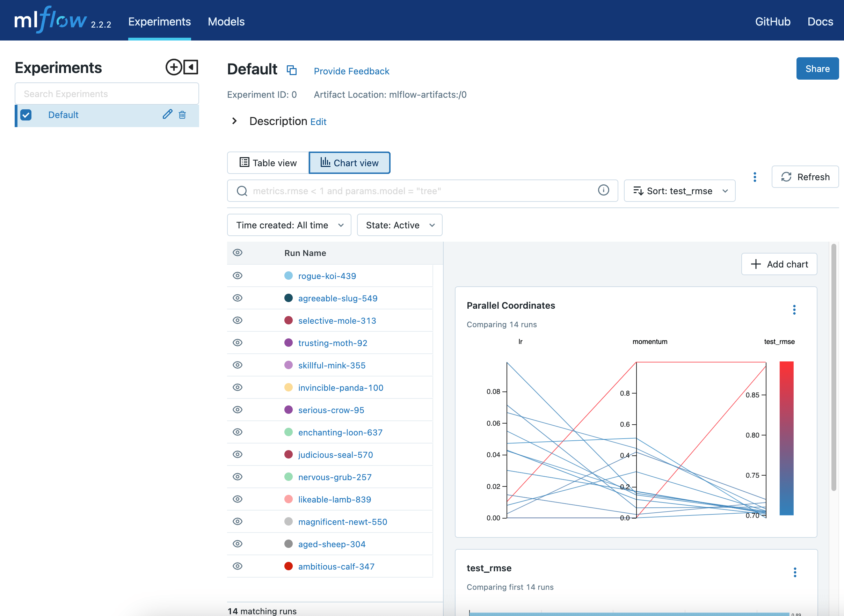Switch to Table view
844x616 pixels.
point(267,163)
